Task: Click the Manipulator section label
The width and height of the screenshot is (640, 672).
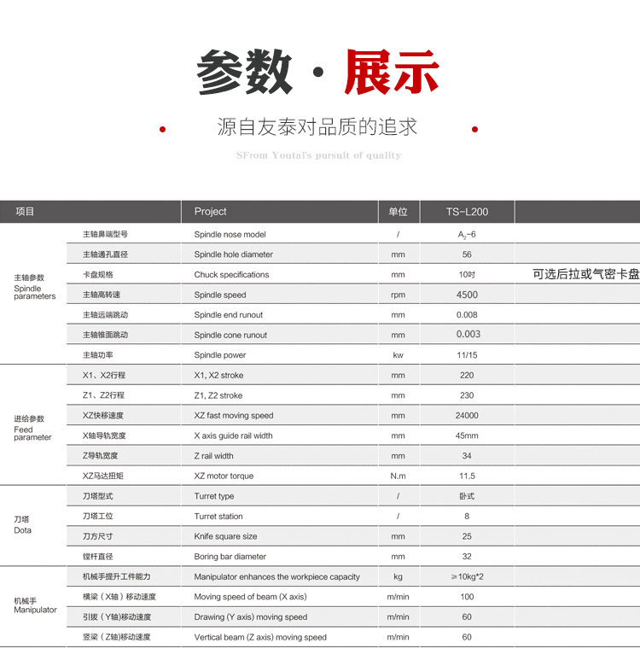Action: coord(35,605)
